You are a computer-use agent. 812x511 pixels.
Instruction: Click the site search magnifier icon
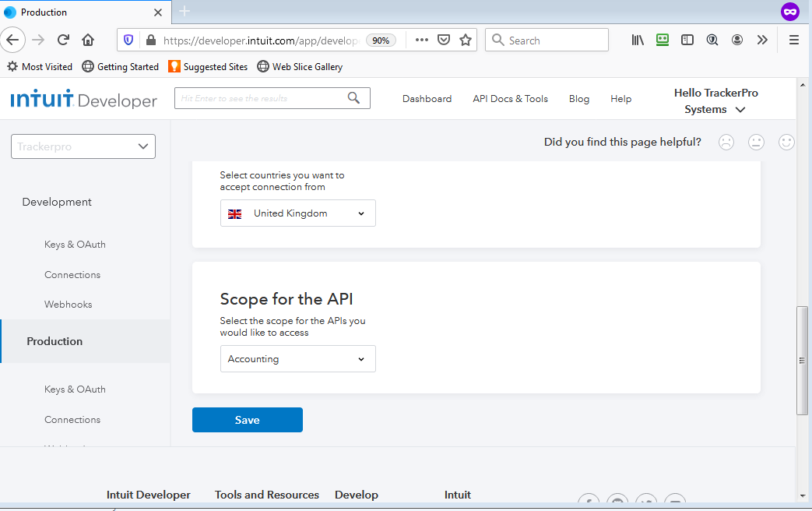(353, 98)
